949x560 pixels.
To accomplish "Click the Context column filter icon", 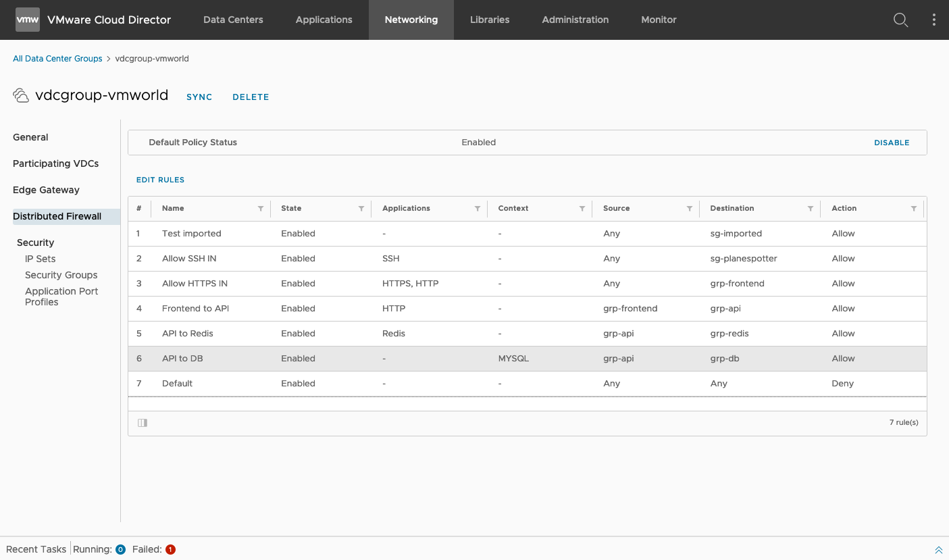I will click(582, 209).
